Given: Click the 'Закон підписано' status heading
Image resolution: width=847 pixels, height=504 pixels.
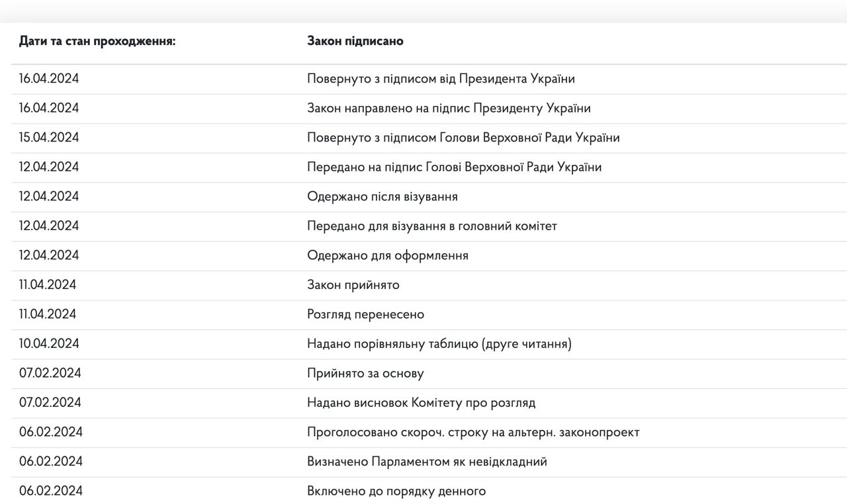Looking at the screenshot, I should (355, 41).
